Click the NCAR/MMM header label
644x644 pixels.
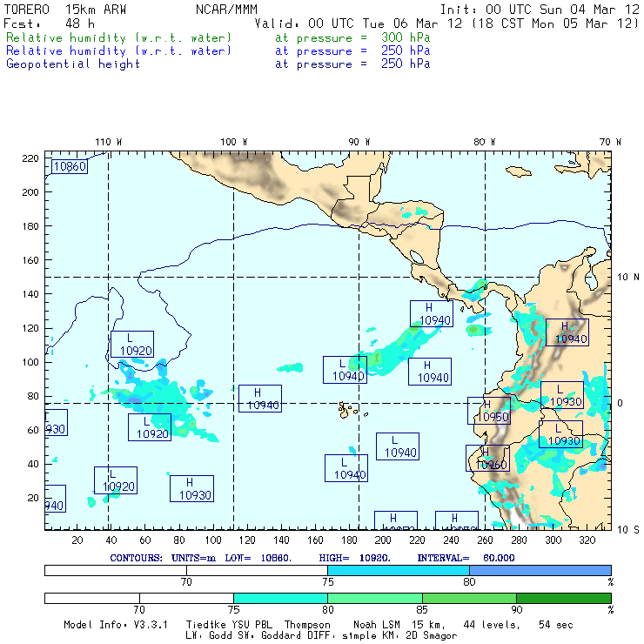point(225,10)
